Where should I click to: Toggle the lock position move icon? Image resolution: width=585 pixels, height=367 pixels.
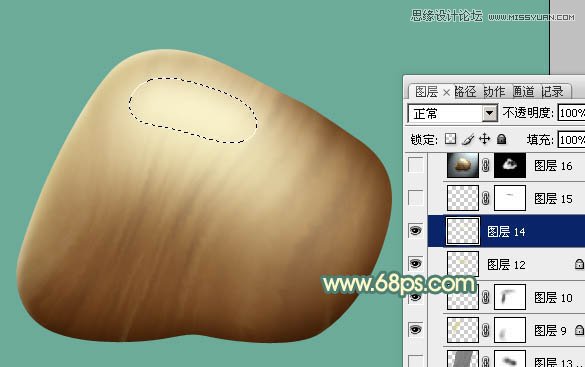click(484, 139)
